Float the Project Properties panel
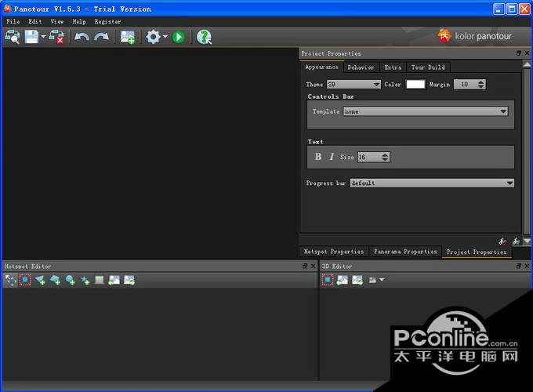The image size is (533, 392). pyautogui.click(x=518, y=53)
